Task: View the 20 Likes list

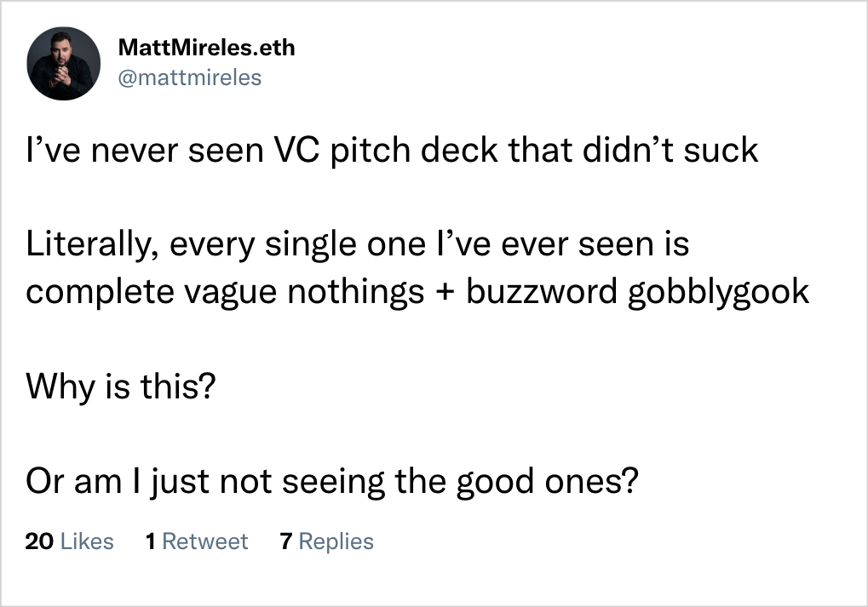Action: pos(69,541)
